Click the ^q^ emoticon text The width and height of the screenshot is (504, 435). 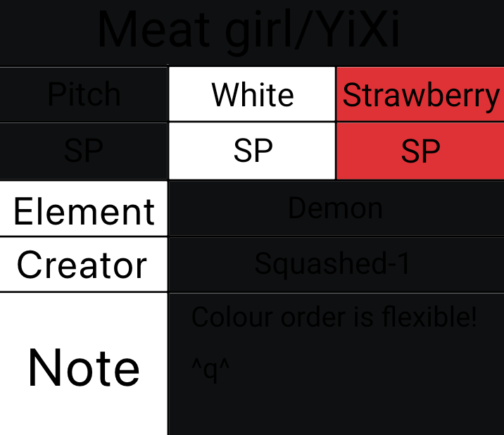(x=211, y=369)
